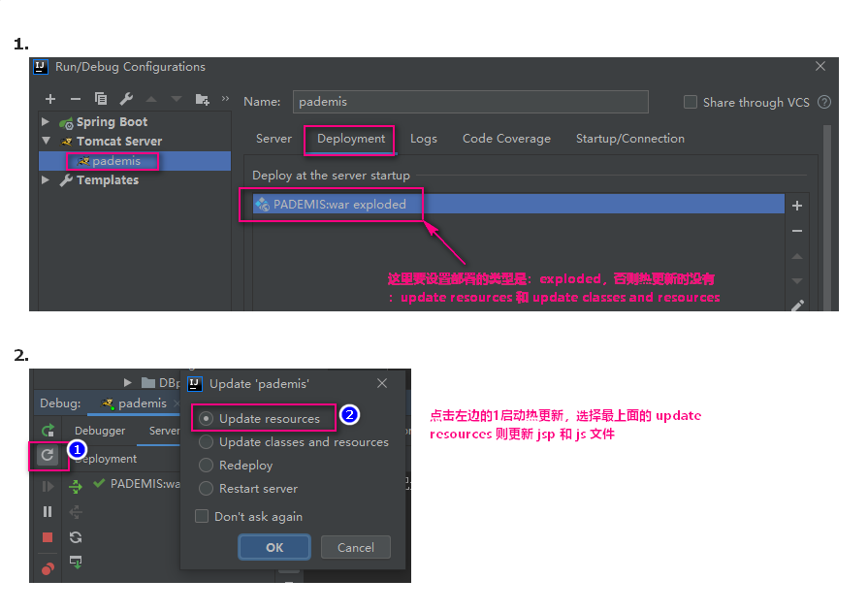Image resolution: width=868 pixels, height=612 pixels.
Task: Close the Update 'pademis' dialog
Action: coord(382,383)
